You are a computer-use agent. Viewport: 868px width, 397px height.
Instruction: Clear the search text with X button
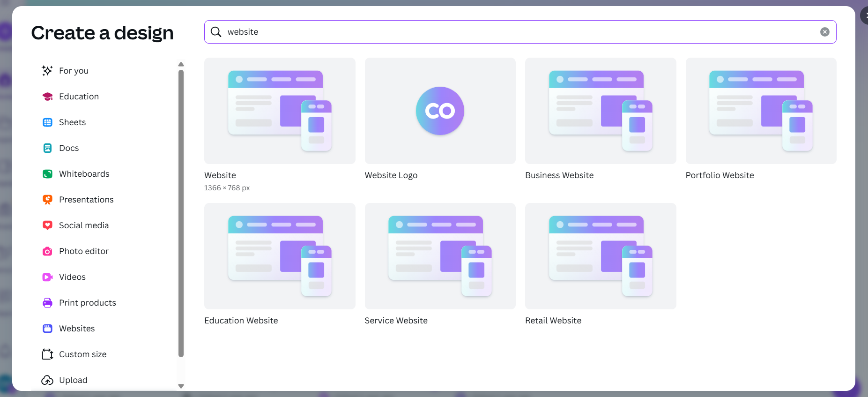point(824,32)
